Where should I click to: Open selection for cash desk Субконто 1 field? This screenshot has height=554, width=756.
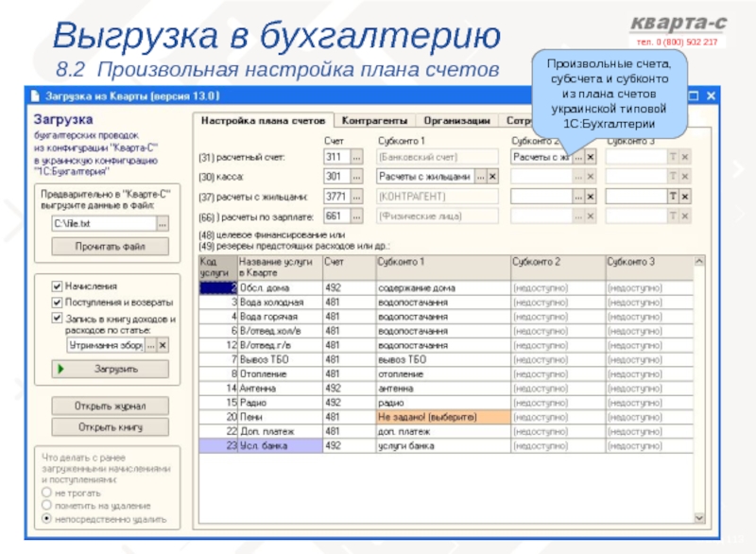(481, 177)
